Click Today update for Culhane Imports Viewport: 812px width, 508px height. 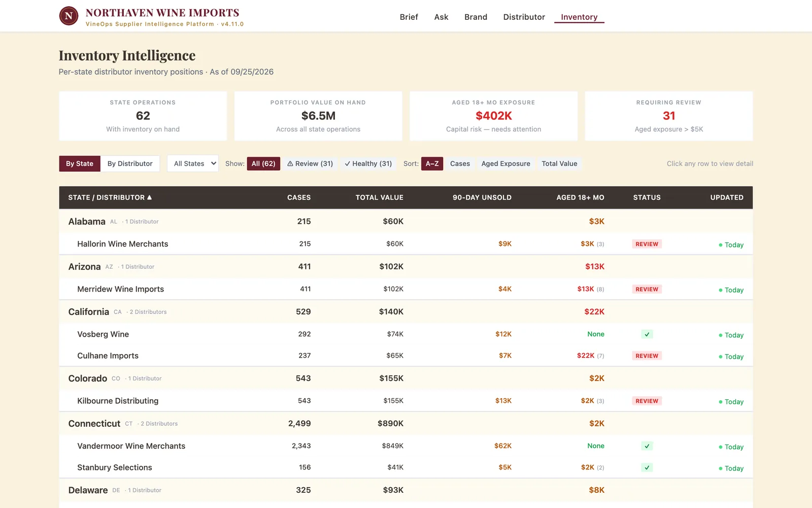coord(731,357)
